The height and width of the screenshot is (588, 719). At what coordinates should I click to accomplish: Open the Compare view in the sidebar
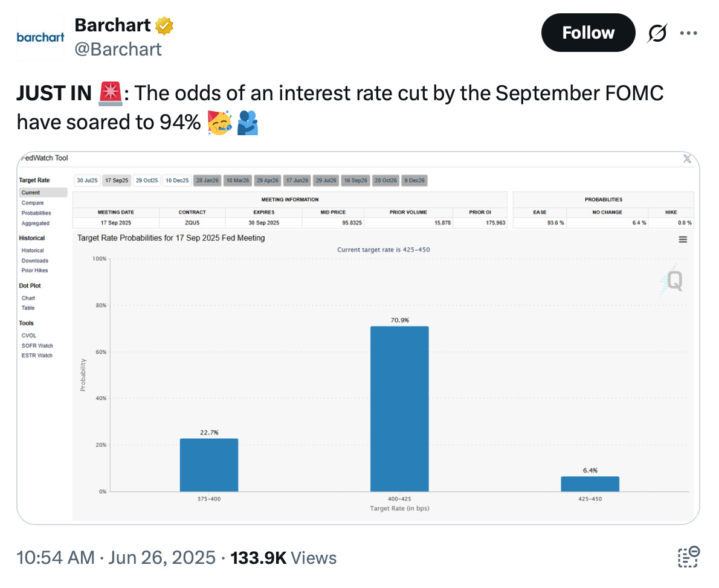33,203
